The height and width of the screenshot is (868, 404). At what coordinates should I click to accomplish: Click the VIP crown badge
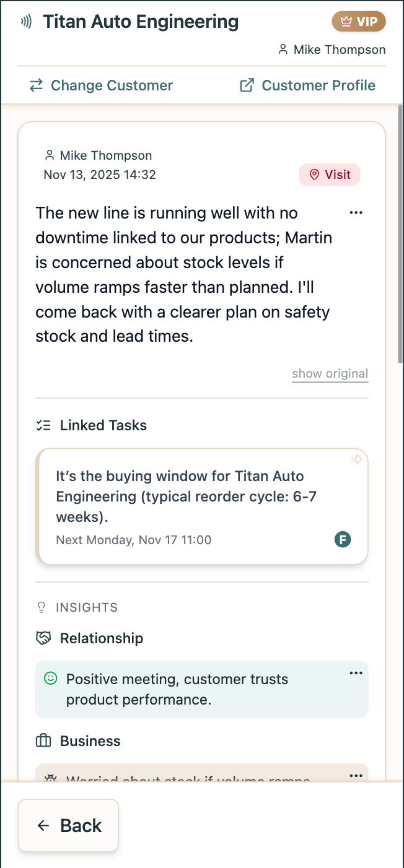(359, 22)
